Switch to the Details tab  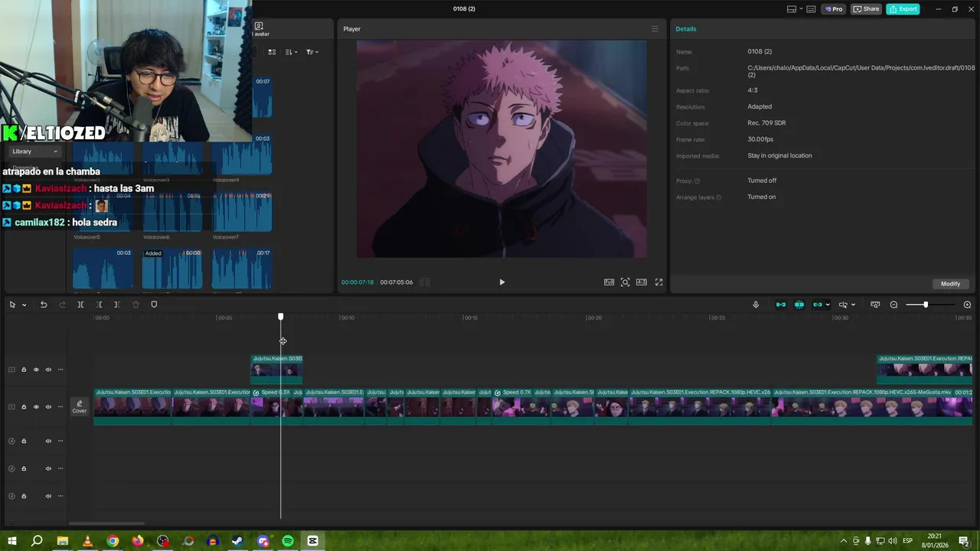pos(686,29)
